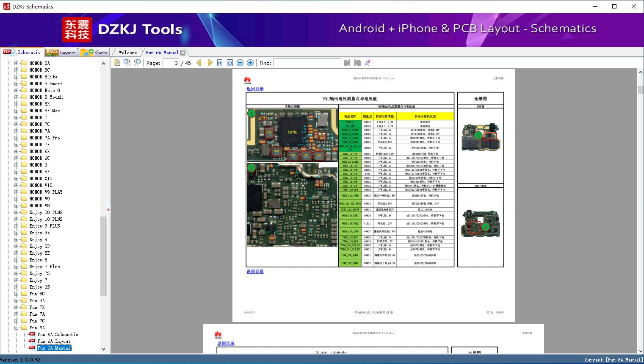Click the rotate page icon next to copy icon
Screen dimensions: 644x364
pyautogui.click(x=127, y=63)
